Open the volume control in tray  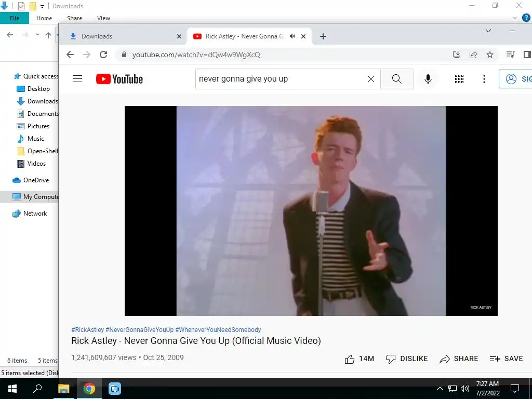coord(465,389)
